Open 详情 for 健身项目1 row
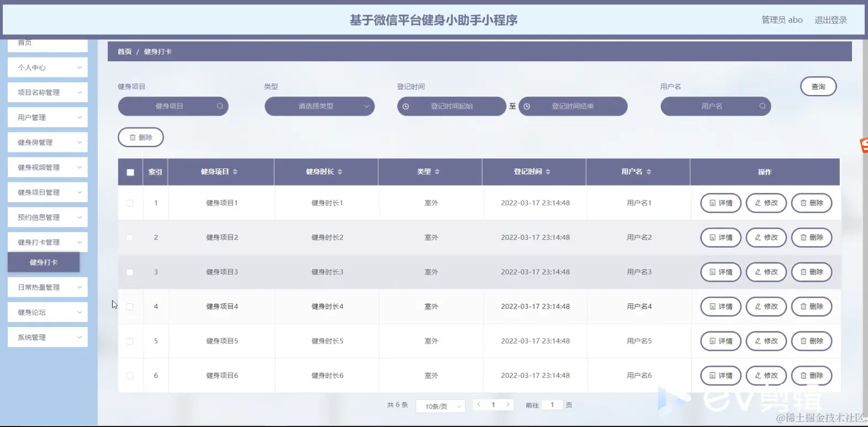Viewport: 868px width, 427px height. point(721,203)
